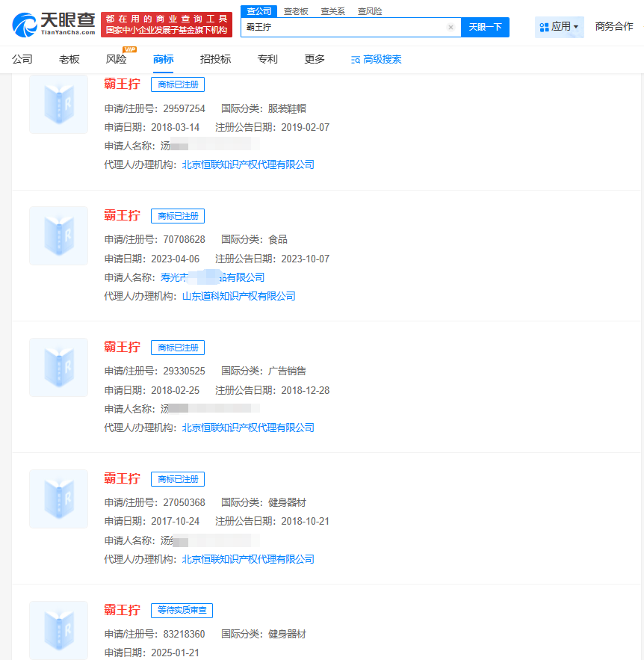Viewport: 644px width, 660px height.
Task: Click 商标已注册 badge on 70708628 entry
Action: (x=178, y=216)
